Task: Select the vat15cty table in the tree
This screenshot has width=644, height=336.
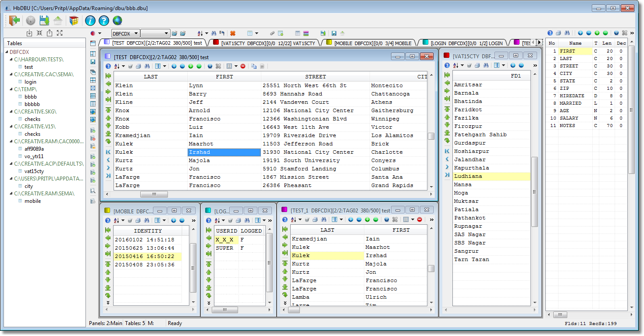Action: point(34,171)
